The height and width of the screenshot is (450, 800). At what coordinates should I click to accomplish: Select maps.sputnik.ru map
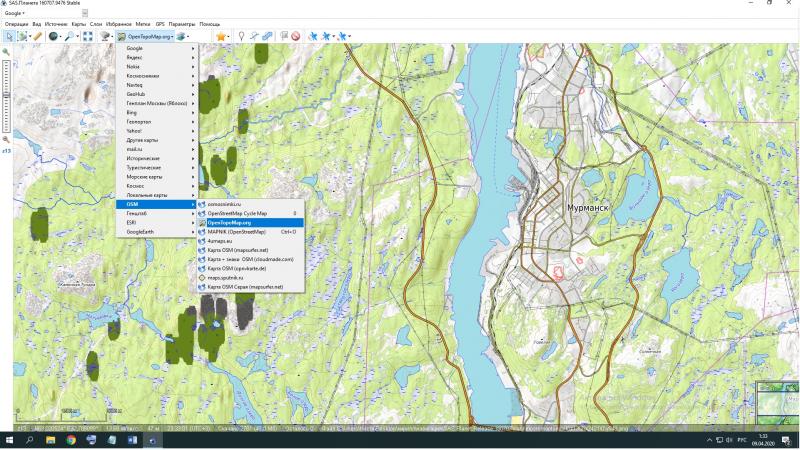251,278
